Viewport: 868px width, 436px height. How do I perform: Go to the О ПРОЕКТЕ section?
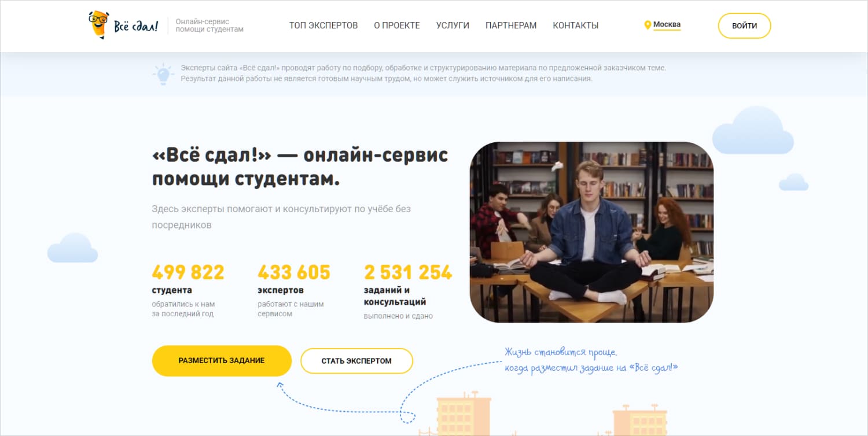pyautogui.click(x=397, y=25)
